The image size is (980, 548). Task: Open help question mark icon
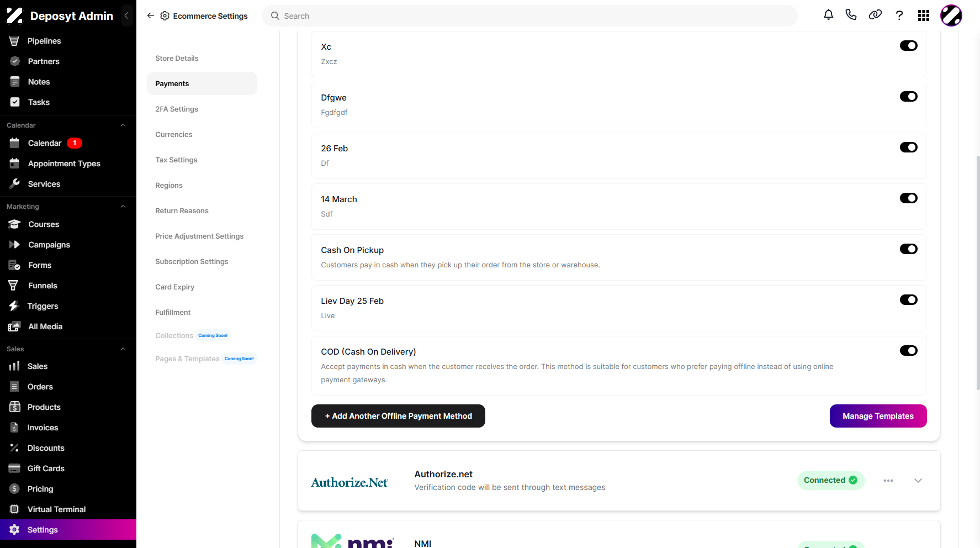tap(899, 15)
